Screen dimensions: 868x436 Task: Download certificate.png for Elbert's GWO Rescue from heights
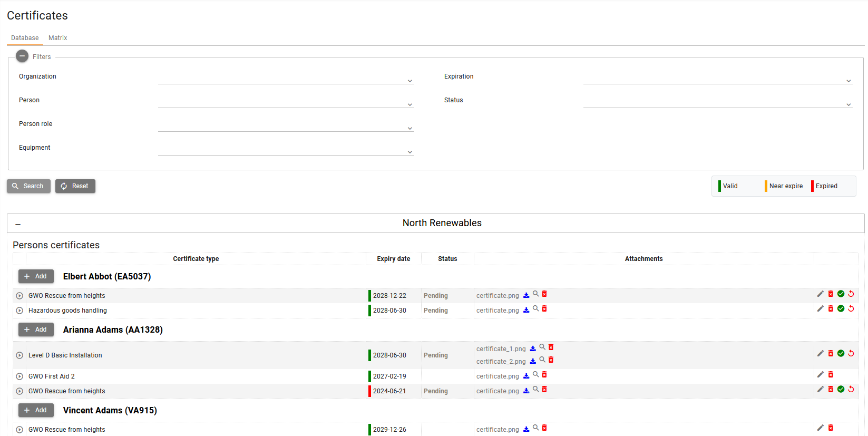[x=526, y=295]
